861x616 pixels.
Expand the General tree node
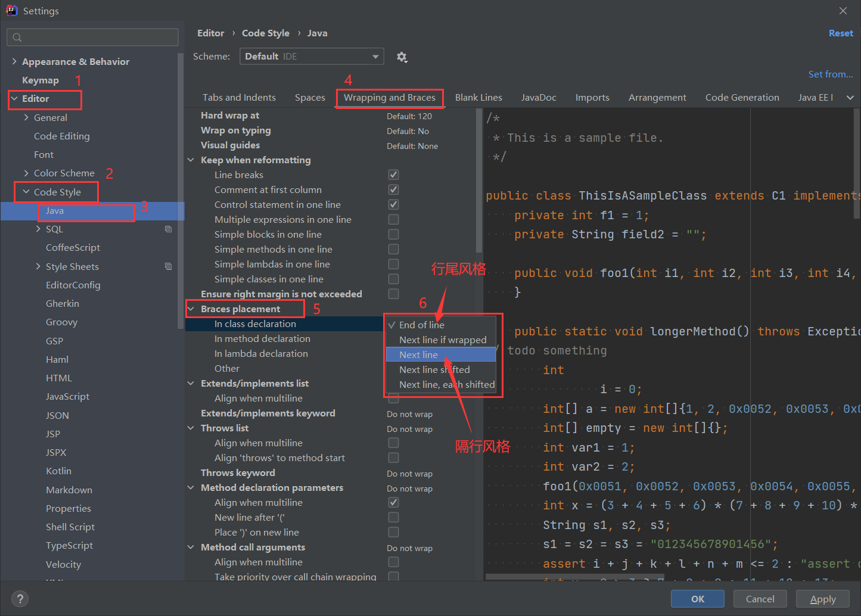(x=26, y=118)
